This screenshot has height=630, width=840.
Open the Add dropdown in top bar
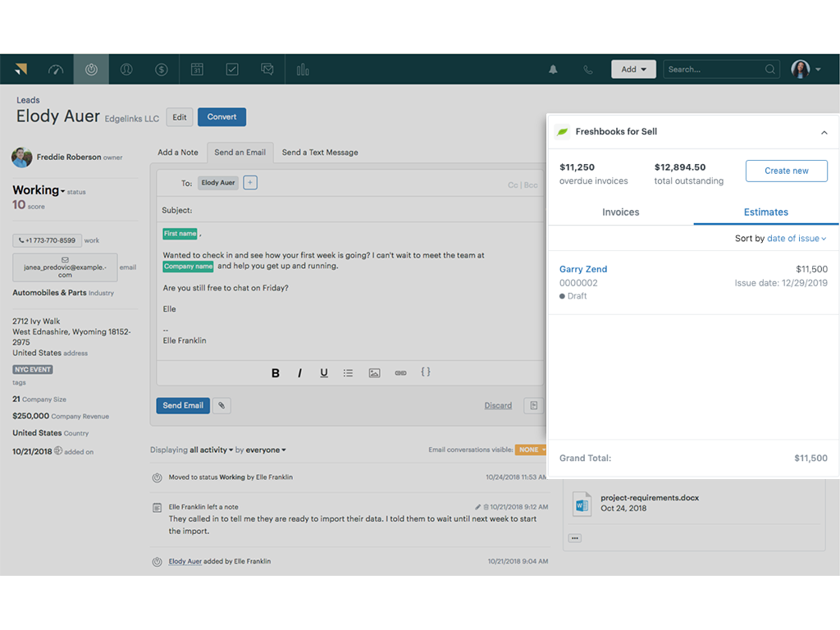632,70
